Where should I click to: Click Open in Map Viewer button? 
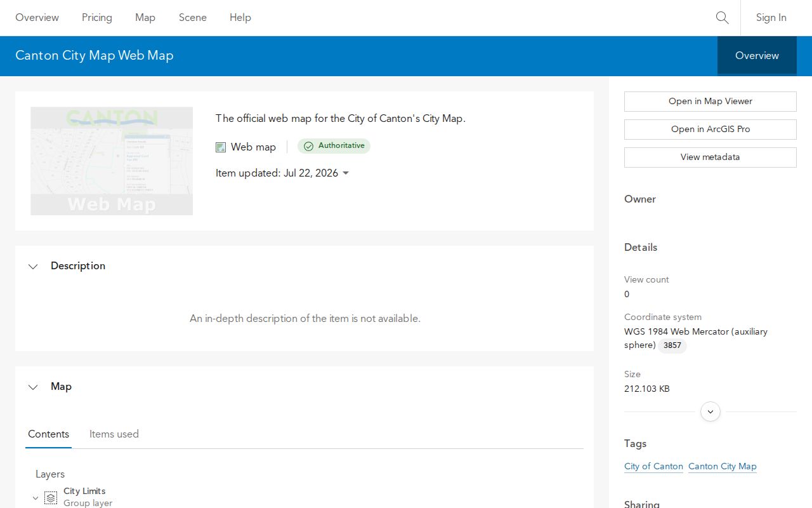click(x=710, y=102)
